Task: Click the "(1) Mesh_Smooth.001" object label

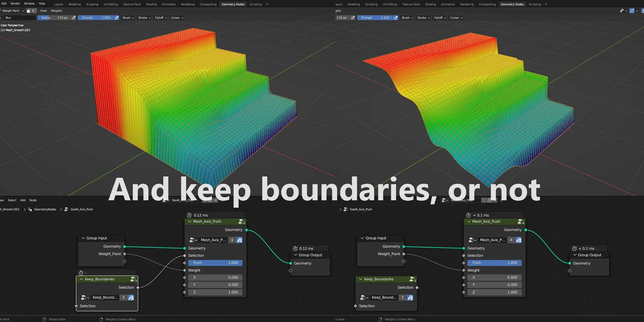Action: (16, 30)
